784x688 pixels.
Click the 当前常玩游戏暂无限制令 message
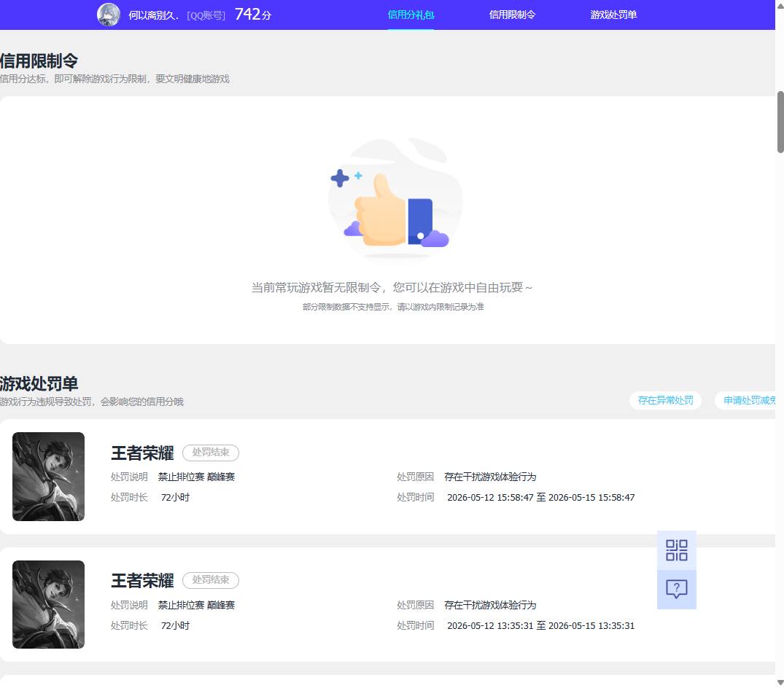[x=392, y=287]
